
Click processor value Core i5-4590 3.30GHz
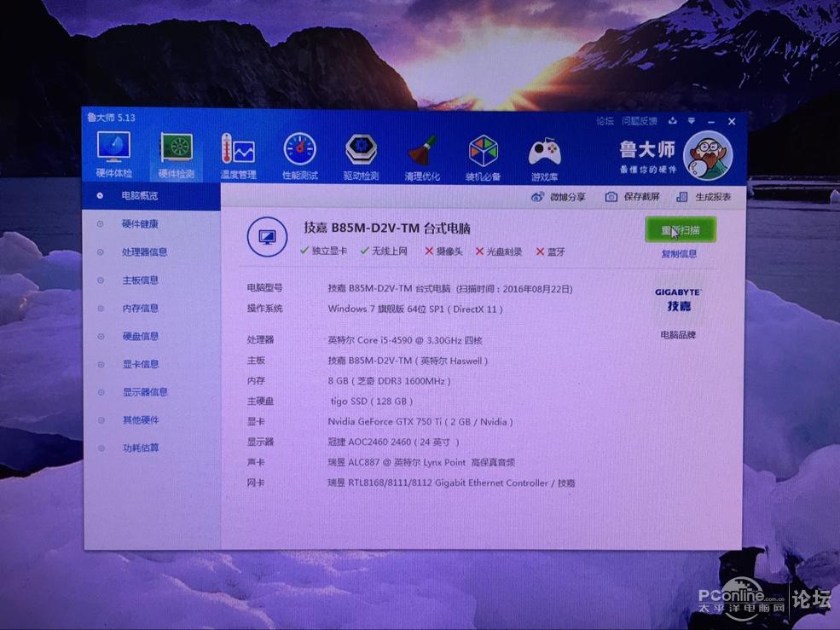click(405, 340)
